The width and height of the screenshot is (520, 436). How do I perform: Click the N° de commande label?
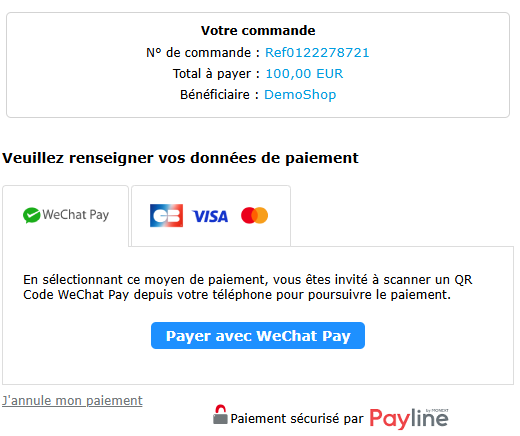(203, 53)
